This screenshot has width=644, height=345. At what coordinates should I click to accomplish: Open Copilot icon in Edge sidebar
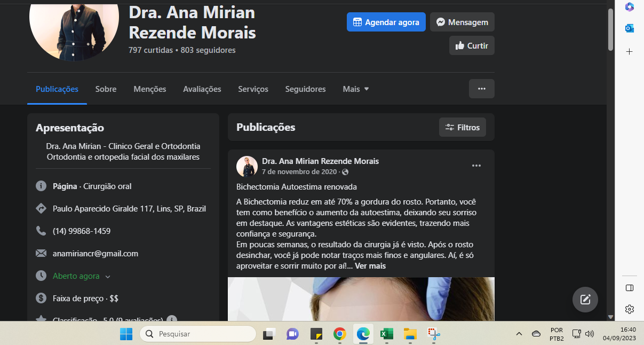click(x=629, y=7)
